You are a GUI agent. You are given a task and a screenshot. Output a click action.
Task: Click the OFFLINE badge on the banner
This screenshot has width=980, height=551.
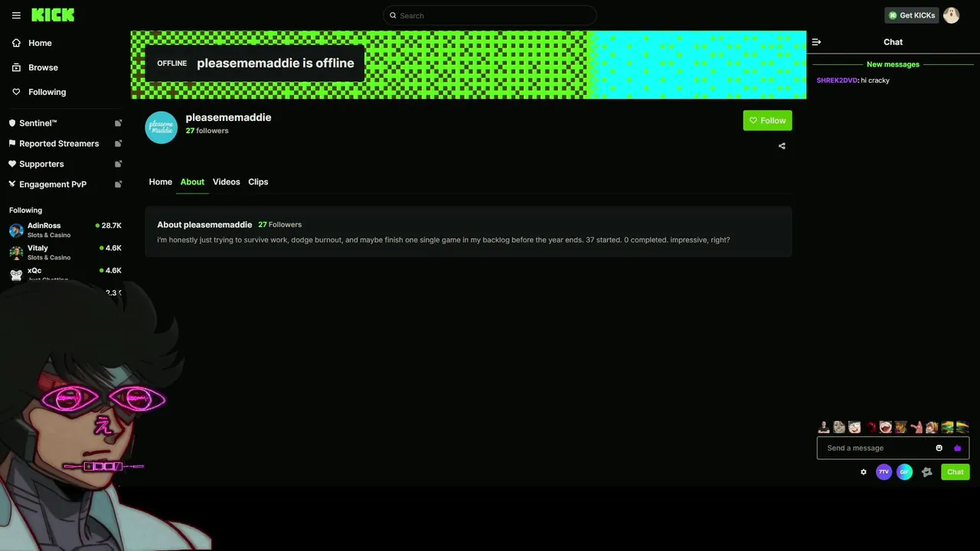171,64
